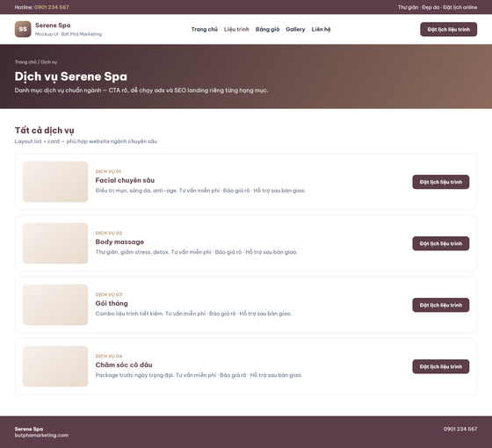Click the Điều trị mụn, sáng da description
Screen dimensions: 492x448
click(200, 191)
